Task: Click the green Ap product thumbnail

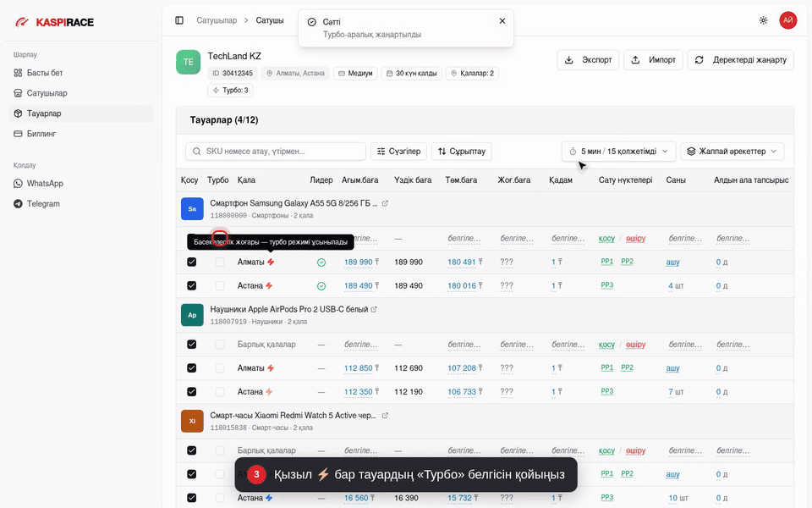Action: coord(192,315)
